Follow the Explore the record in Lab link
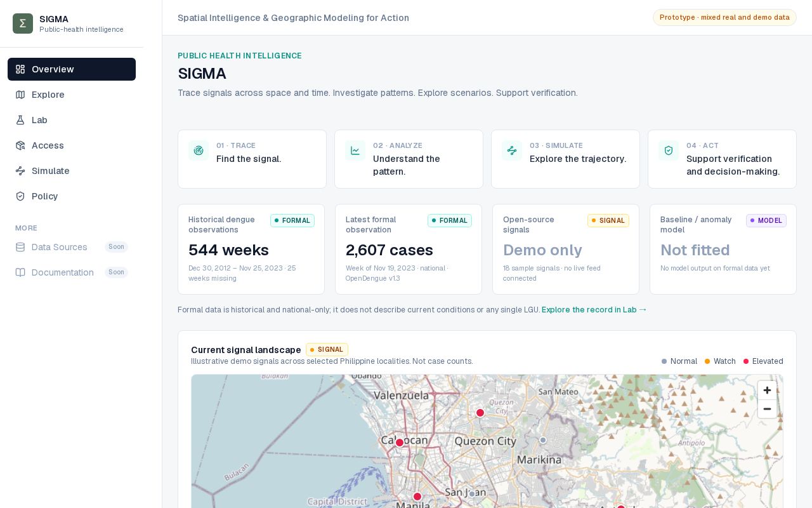This screenshot has width=812, height=508. point(594,310)
